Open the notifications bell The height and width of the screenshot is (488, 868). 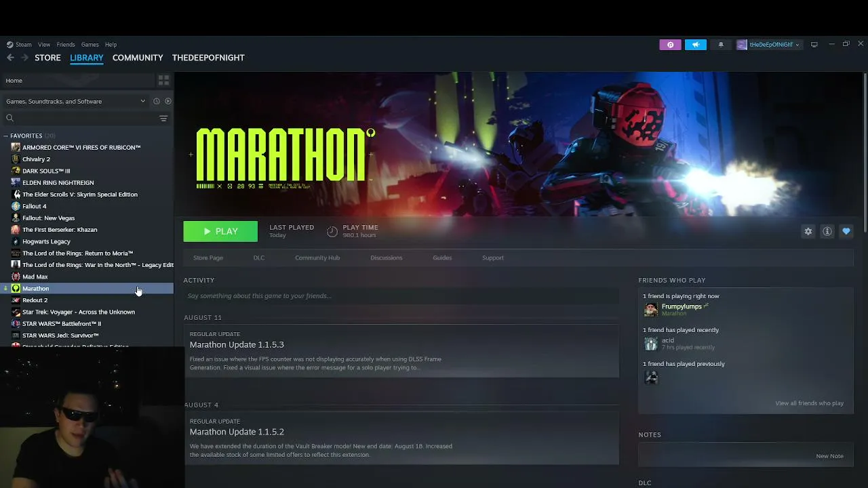tap(721, 45)
